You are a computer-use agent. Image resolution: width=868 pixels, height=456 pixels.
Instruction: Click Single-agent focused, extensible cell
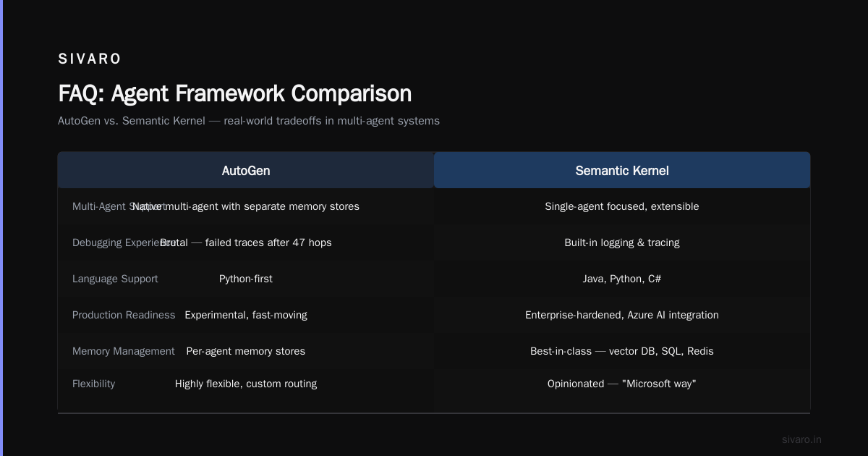click(x=622, y=206)
